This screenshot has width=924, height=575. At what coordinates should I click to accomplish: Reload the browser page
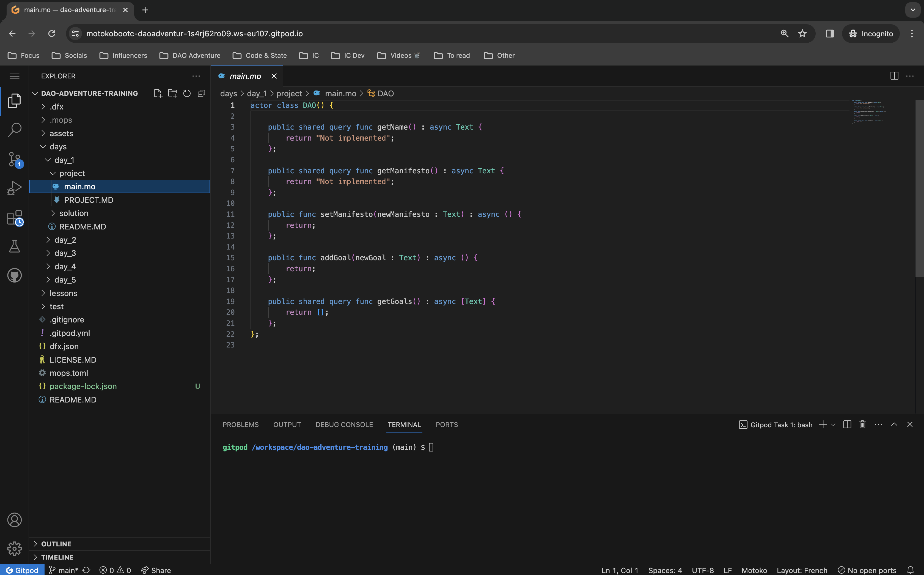pyautogui.click(x=52, y=34)
